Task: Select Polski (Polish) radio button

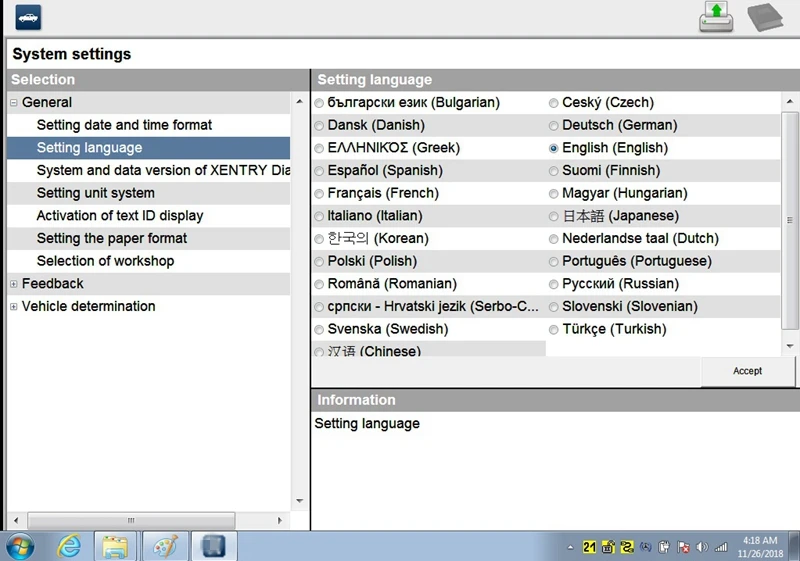Action: [x=319, y=262]
